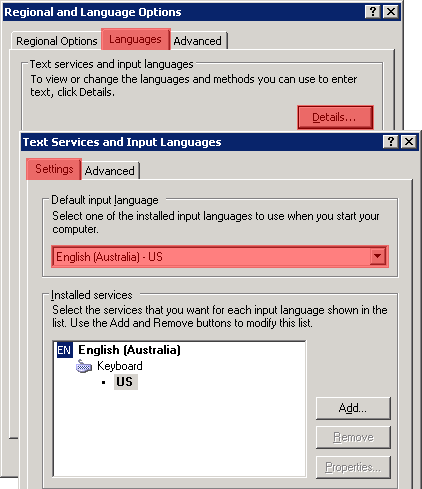The width and height of the screenshot is (422, 489).
Task: Select the English (Australia) - US combo box
Action: click(220, 257)
